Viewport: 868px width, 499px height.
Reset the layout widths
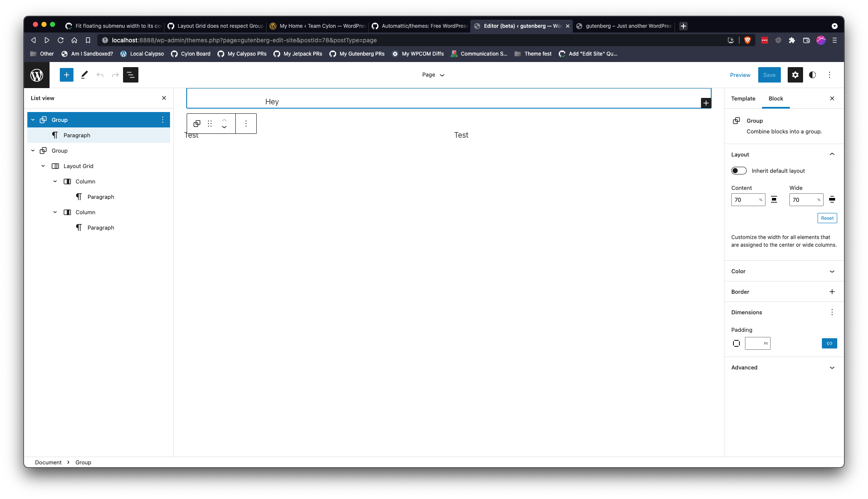pos(827,218)
